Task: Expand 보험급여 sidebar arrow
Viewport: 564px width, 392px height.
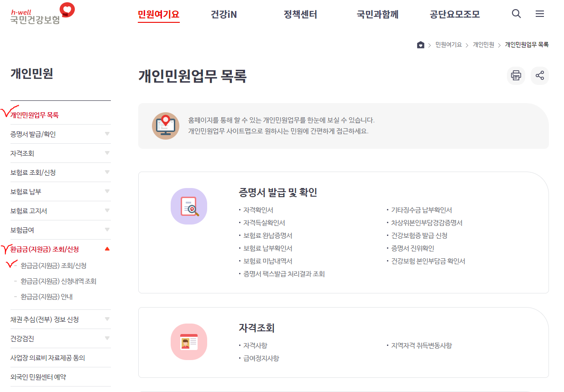Action: pyautogui.click(x=107, y=230)
